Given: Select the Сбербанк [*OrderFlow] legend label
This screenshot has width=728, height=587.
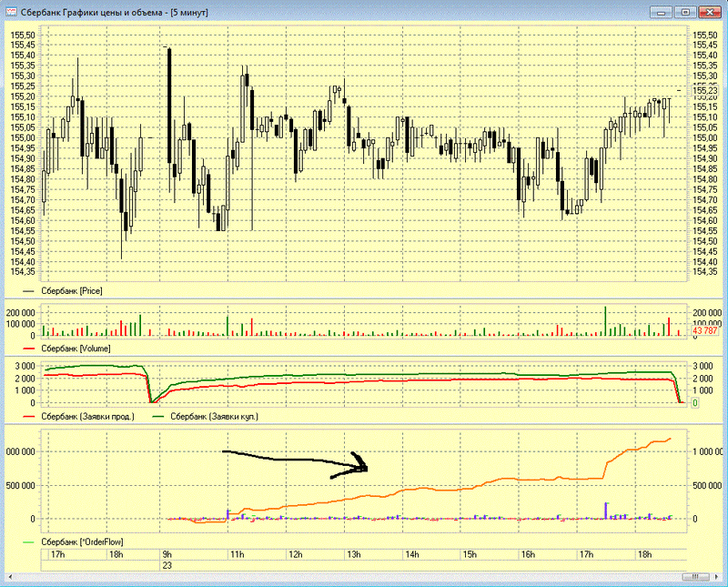Looking at the screenshot, I should [82, 542].
